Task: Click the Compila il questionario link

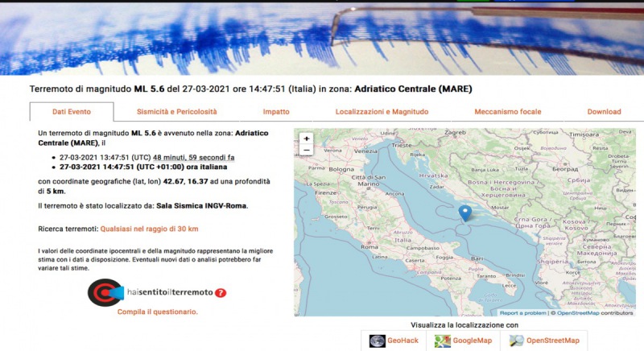Action: coord(158,312)
